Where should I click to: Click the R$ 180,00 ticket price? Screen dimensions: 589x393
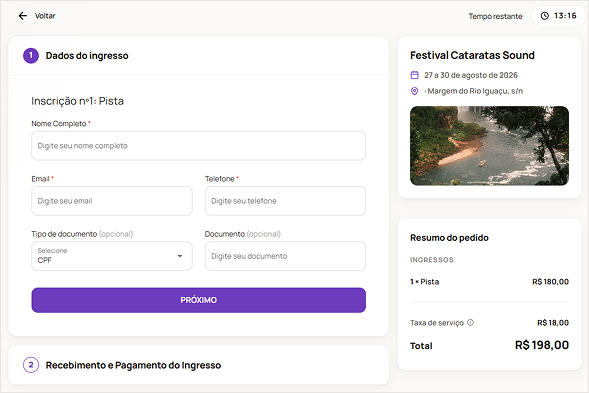pos(550,282)
